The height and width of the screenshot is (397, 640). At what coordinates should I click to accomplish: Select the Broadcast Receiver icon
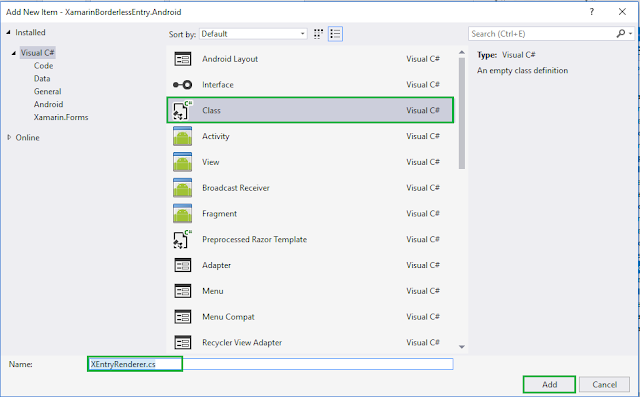point(182,188)
